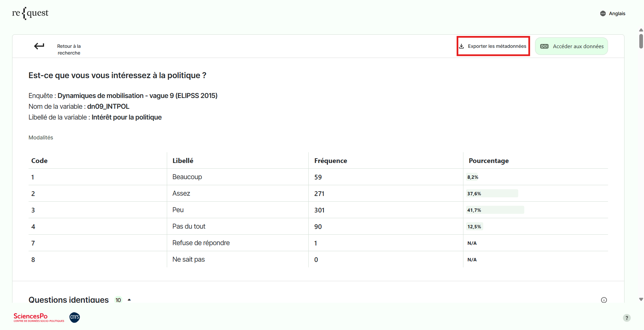Follow the Retour à la recherche link
644x330 pixels.
[x=69, y=49]
